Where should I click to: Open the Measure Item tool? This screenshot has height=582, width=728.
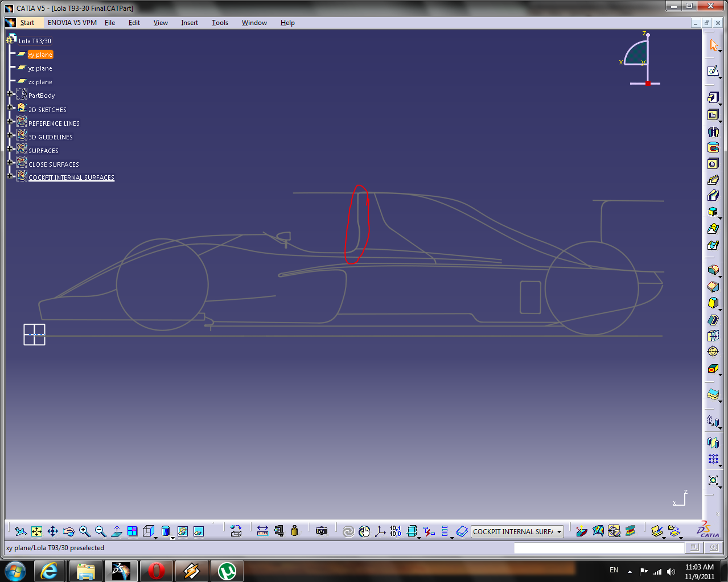pos(278,531)
